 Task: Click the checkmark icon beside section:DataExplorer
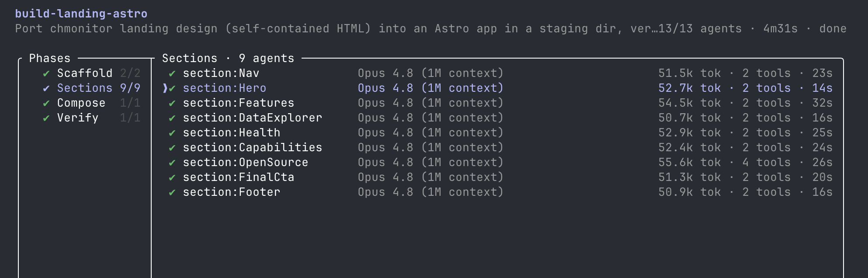pos(172,118)
